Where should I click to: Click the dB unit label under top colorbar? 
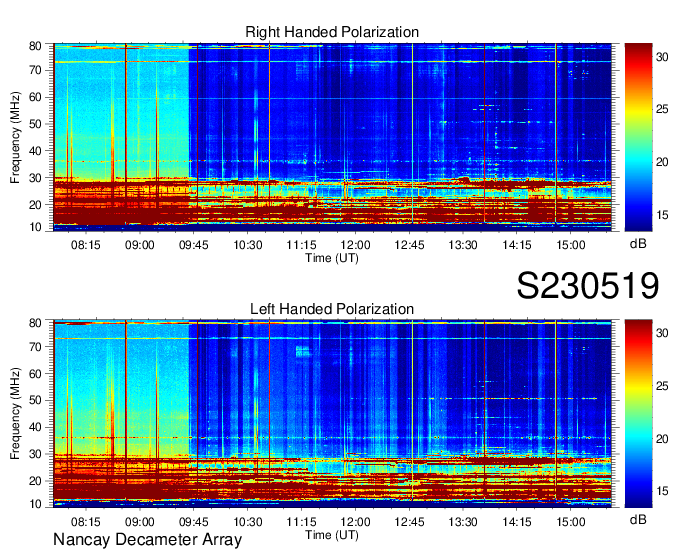pos(638,244)
